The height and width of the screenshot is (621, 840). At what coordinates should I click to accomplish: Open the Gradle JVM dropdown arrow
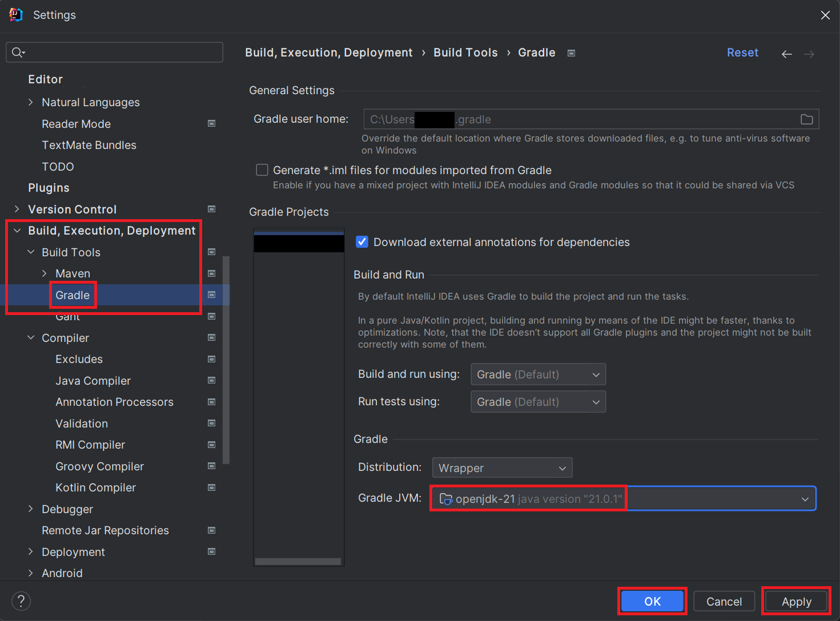(x=805, y=499)
